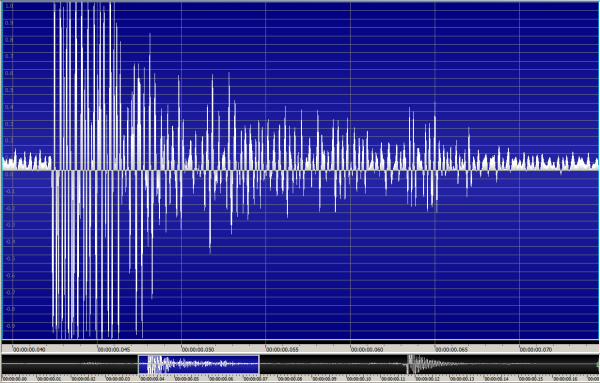
Task: Click the 00:00:00.055 mark on the time ruler
Action: tap(282, 349)
